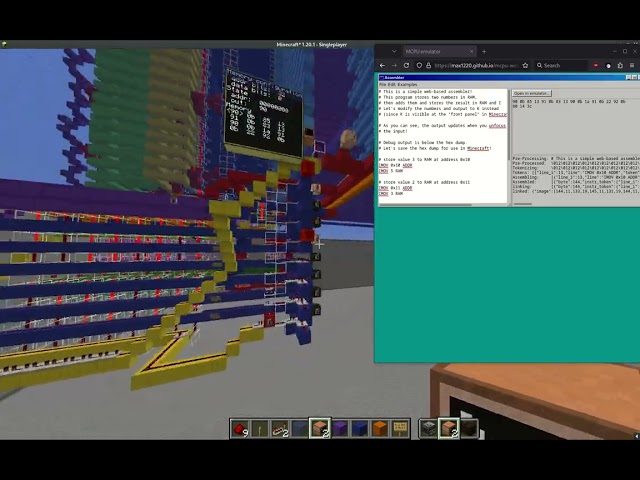Open the File menu in Assembler
640x480 pixels.
coord(382,84)
